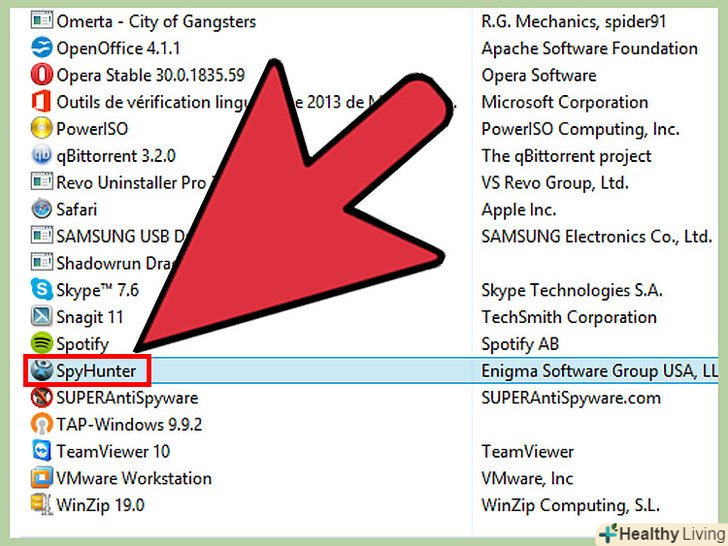Select the Omerta - City of Gangsters entry

[x=156, y=22]
